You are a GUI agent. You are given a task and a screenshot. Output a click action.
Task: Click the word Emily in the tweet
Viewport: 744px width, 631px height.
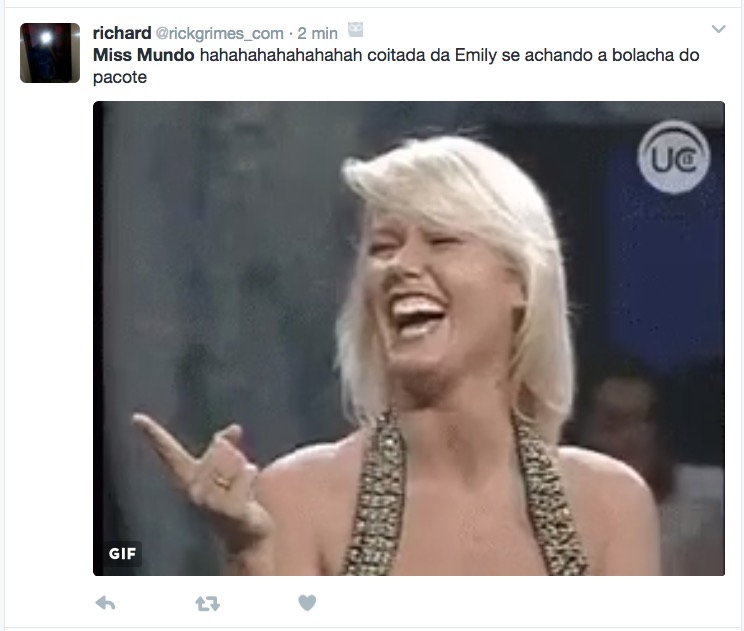coord(475,56)
